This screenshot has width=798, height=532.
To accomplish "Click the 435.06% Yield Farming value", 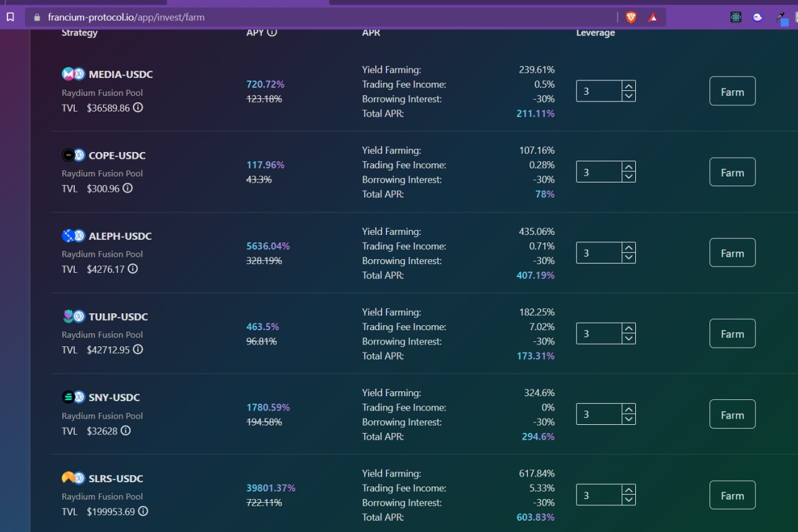I will [x=537, y=231].
